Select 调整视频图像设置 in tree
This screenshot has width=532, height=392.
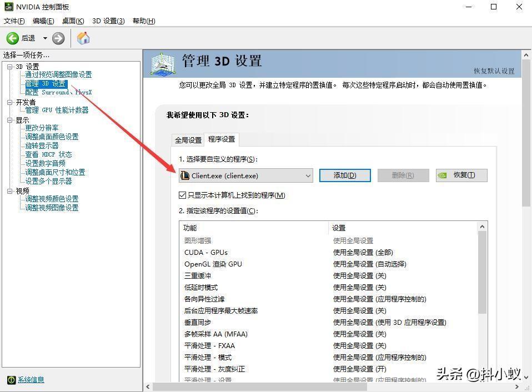click(x=52, y=208)
